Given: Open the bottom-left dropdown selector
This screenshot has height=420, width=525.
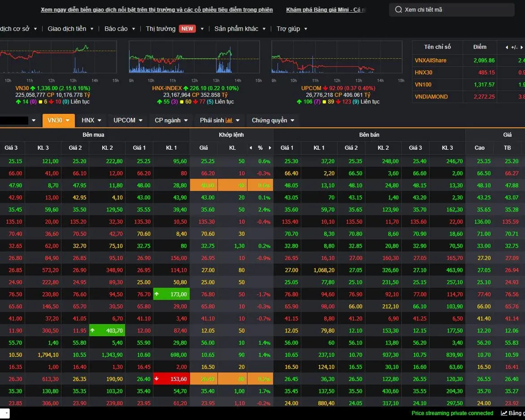Looking at the screenshot, I should pyautogui.click(x=4, y=414).
